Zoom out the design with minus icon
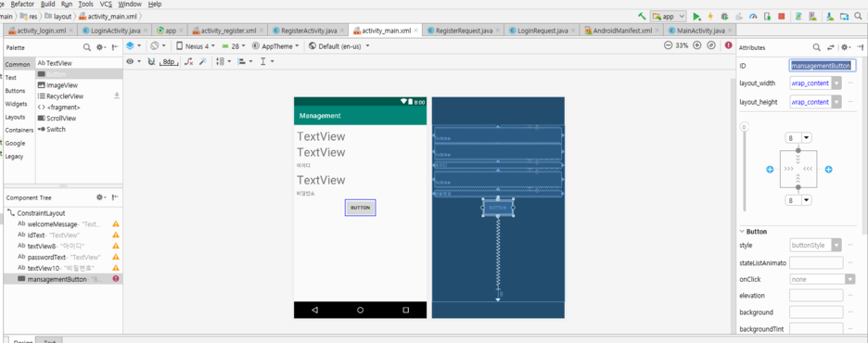The image size is (868, 343). pyautogui.click(x=669, y=45)
